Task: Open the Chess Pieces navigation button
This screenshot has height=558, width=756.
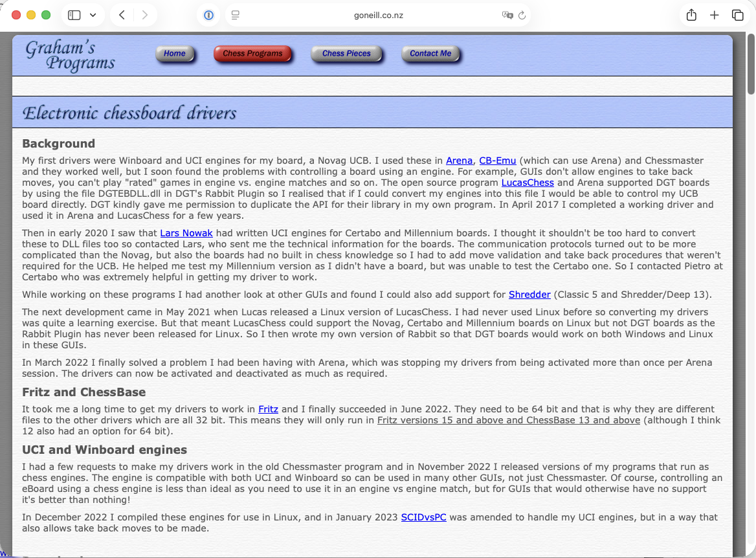Action: click(x=346, y=54)
